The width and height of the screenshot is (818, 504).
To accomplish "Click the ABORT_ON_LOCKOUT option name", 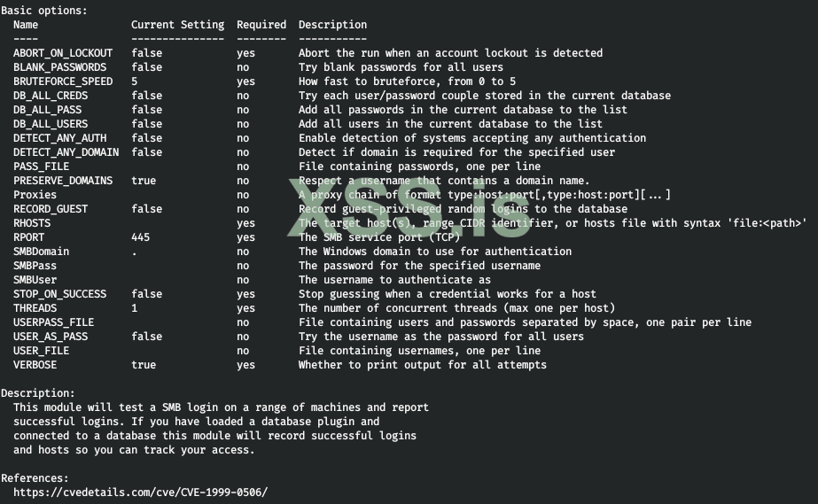I will point(63,53).
